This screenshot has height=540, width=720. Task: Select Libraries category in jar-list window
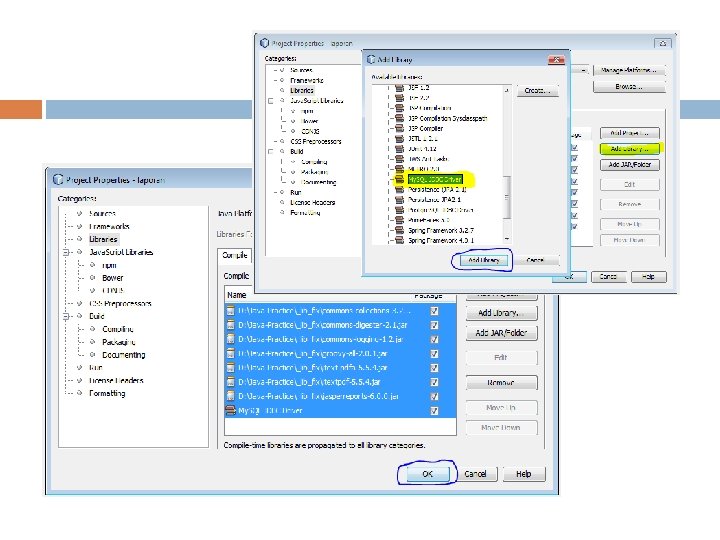click(x=103, y=239)
